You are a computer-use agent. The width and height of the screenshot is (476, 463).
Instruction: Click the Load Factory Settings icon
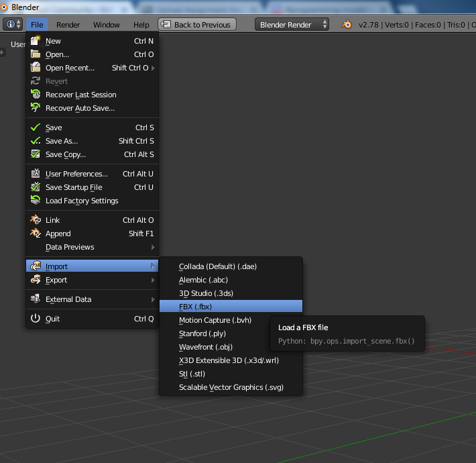pos(36,200)
